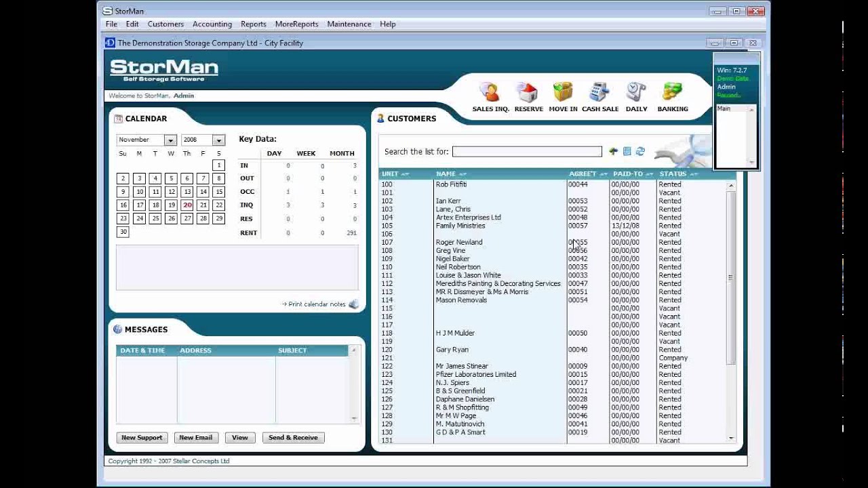Viewport: 868px width, 488px height.
Task: Select calendar day 1 in November
Action: click(218, 165)
